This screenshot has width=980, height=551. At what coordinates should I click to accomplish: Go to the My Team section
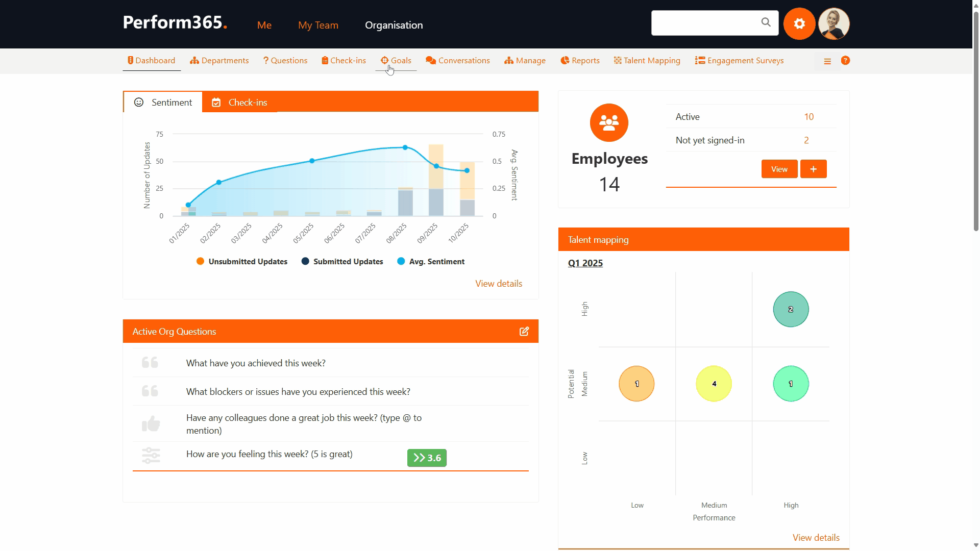click(318, 25)
